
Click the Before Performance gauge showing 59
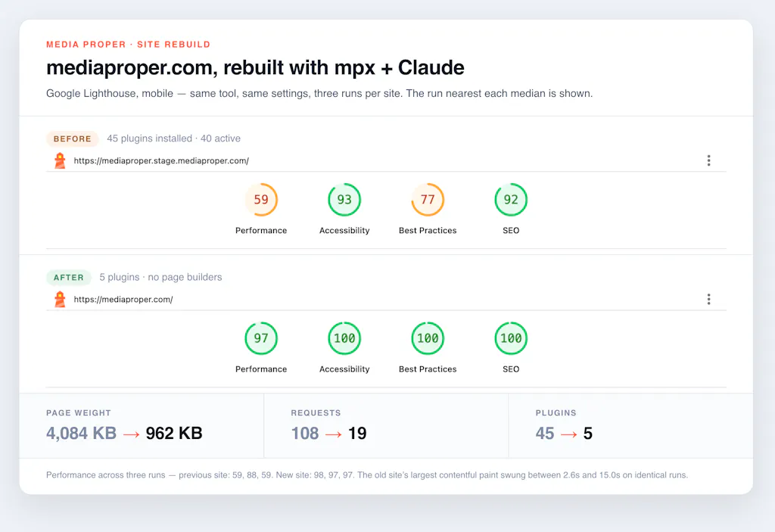tap(261, 200)
